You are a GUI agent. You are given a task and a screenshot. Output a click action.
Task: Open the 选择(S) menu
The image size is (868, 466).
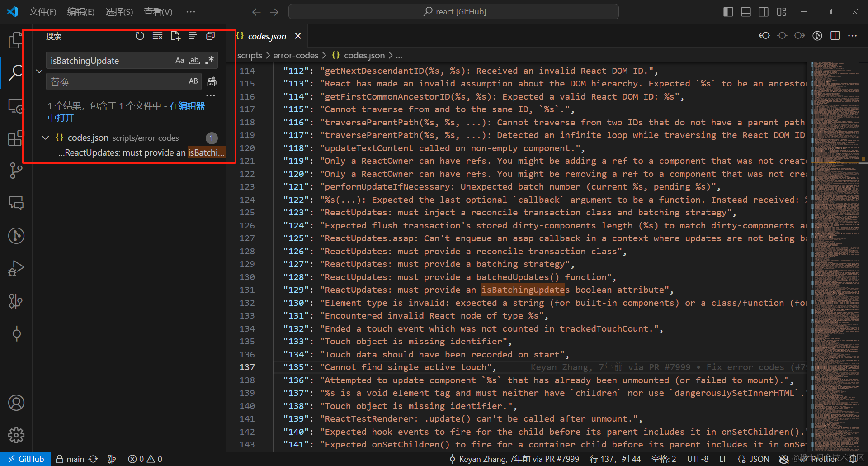(119, 12)
